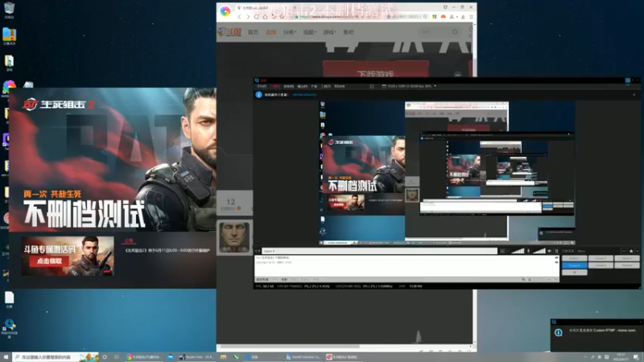Click SHOW UPDATES link in streaming app
Image resolution: width=644 pixels, height=362 pixels.
(304, 95)
